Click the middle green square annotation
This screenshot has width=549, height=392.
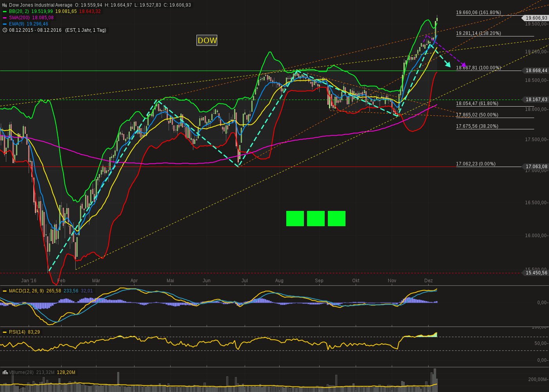pyautogui.click(x=316, y=219)
